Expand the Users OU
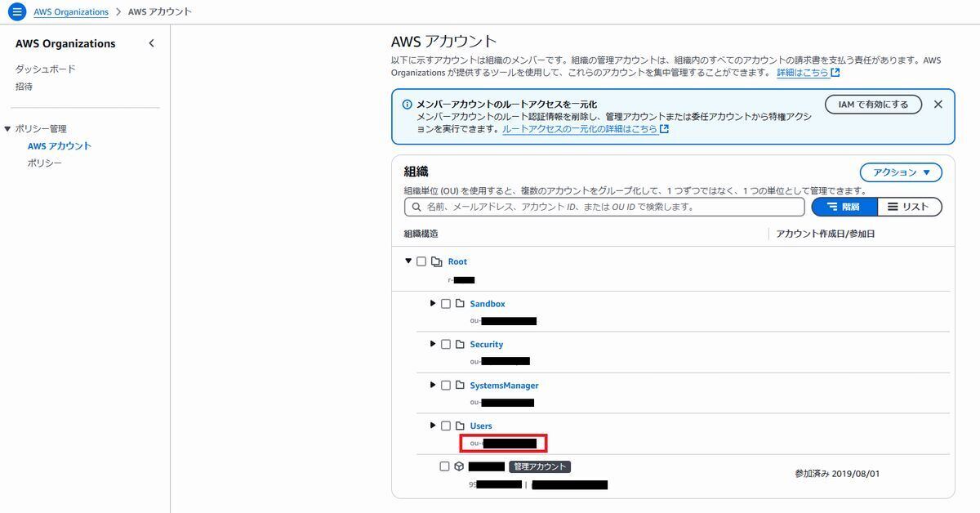 click(433, 426)
